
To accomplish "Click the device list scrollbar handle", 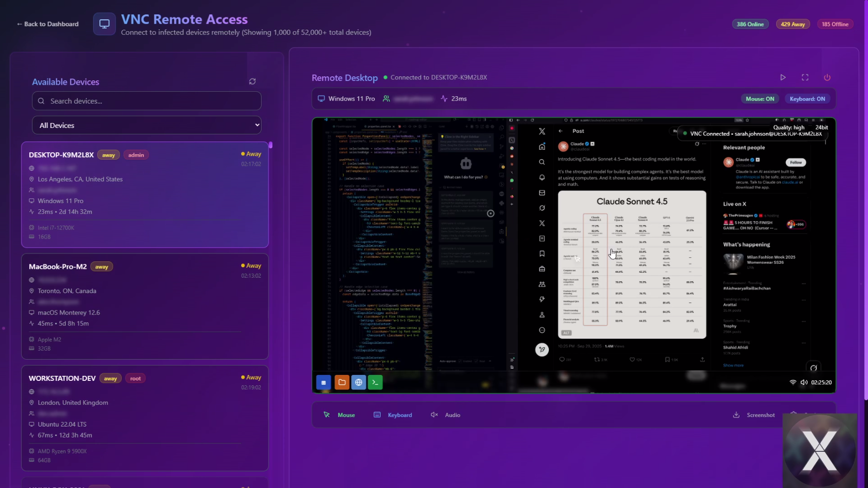I will pyautogui.click(x=270, y=145).
